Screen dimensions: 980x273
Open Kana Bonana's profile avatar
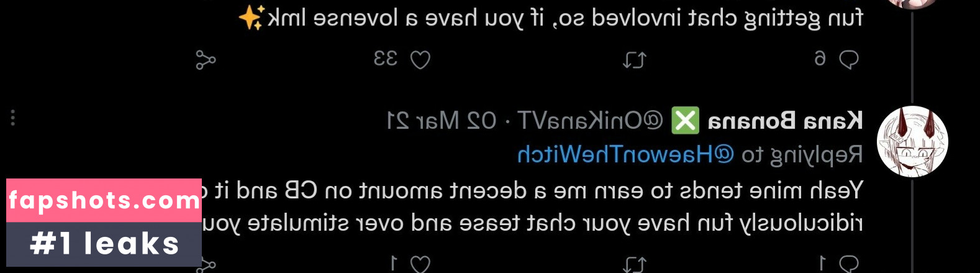click(912, 142)
